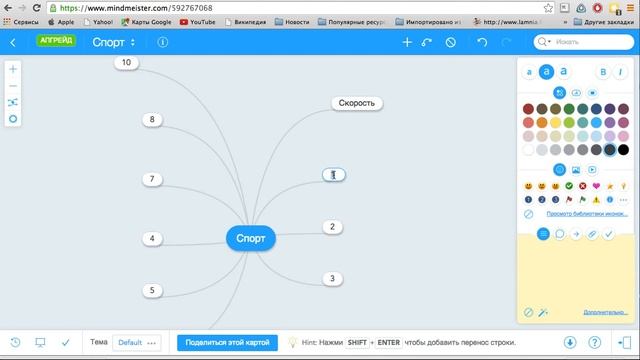Viewport: 640px width, 360px height.
Task: Add the blue info icon to the topic
Action: 610,200
